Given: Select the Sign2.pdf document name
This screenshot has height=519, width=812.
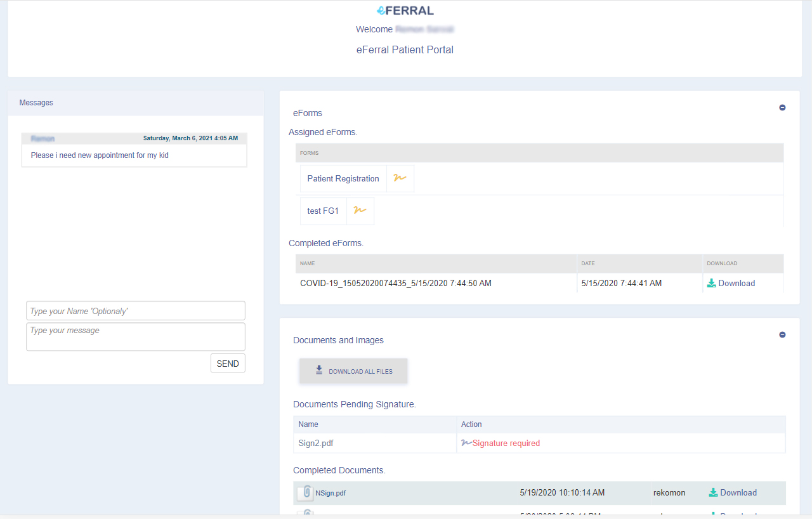Looking at the screenshot, I should (316, 443).
